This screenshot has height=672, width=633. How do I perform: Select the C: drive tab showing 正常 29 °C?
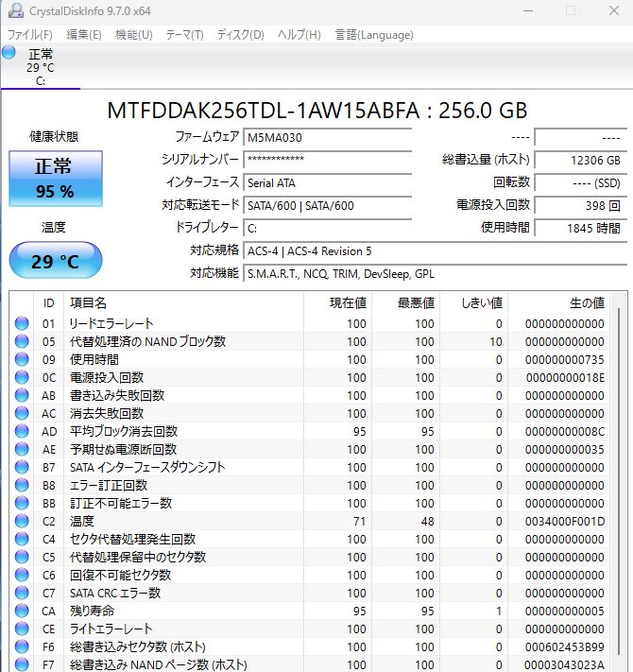(x=41, y=67)
